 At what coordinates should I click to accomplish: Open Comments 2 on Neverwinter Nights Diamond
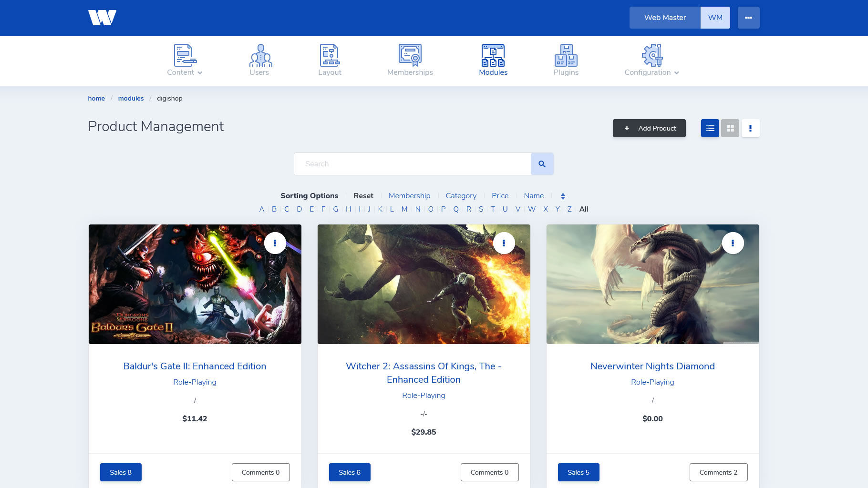(719, 472)
